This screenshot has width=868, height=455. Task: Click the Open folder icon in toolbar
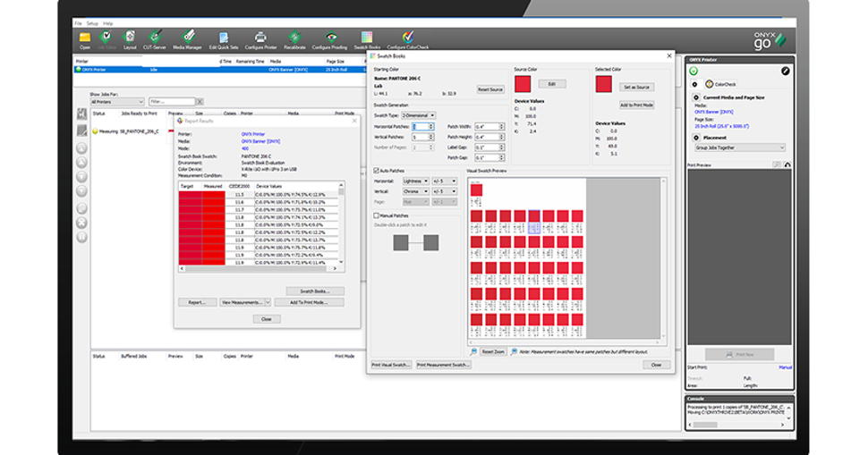click(85, 38)
